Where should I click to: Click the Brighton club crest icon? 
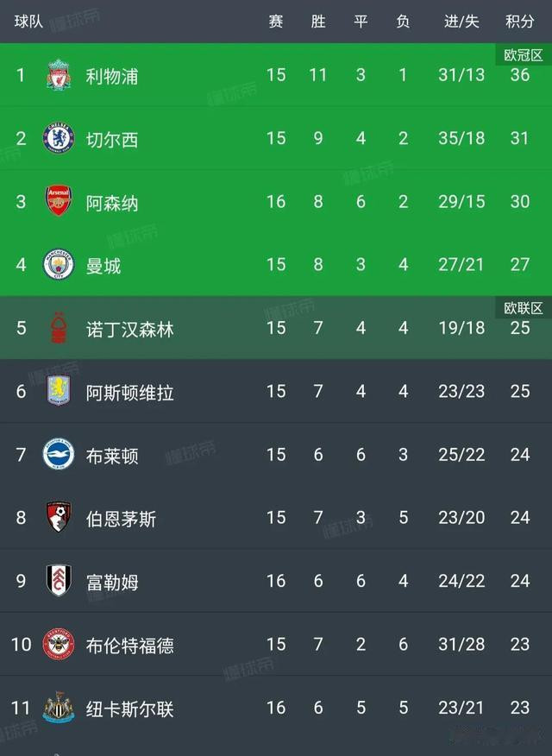point(59,455)
